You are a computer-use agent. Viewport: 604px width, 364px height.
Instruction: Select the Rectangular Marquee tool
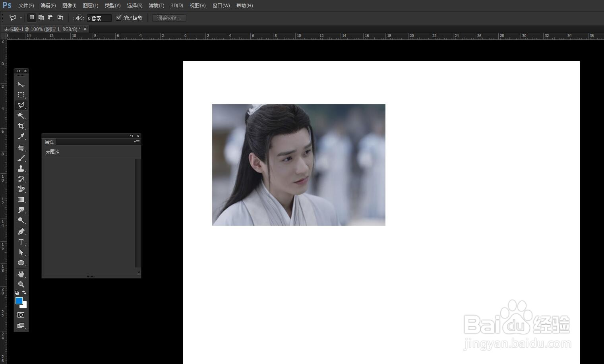[x=21, y=95]
